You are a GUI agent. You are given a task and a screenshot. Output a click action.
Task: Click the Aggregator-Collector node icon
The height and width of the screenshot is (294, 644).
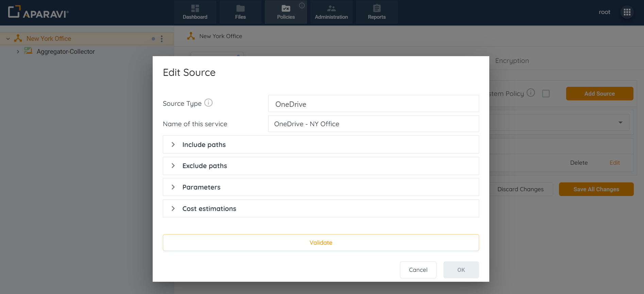click(x=28, y=51)
